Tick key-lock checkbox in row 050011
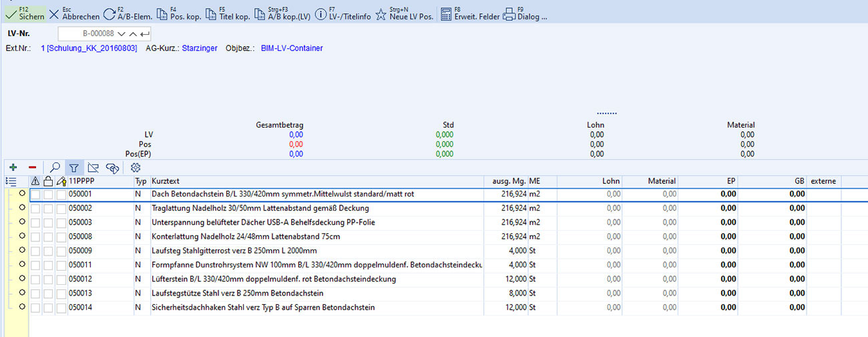 coord(61,265)
